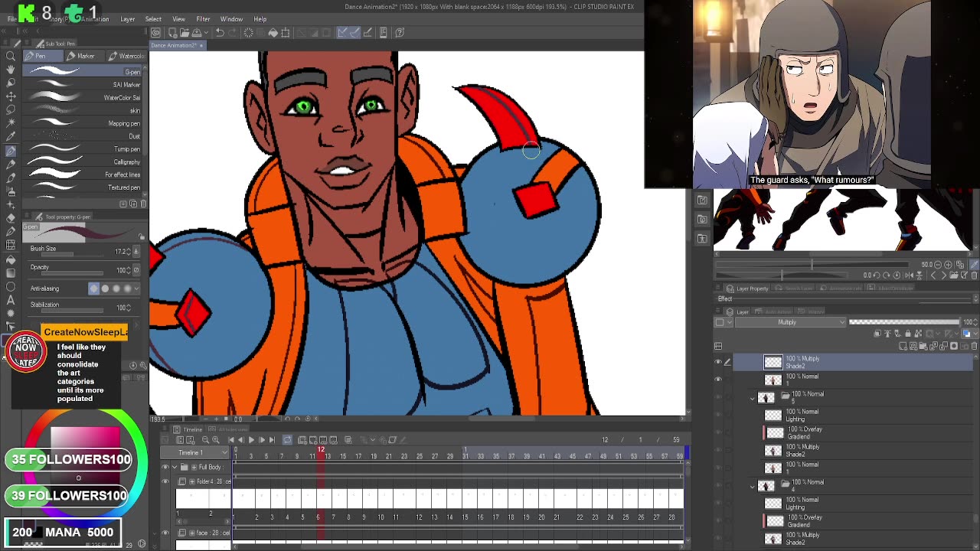Toggle Snap to Grid

point(367,32)
